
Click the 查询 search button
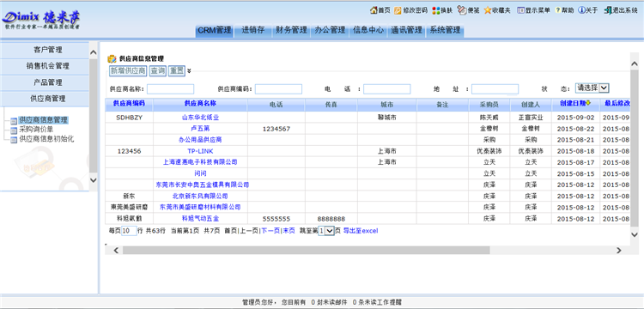(x=158, y=71)
